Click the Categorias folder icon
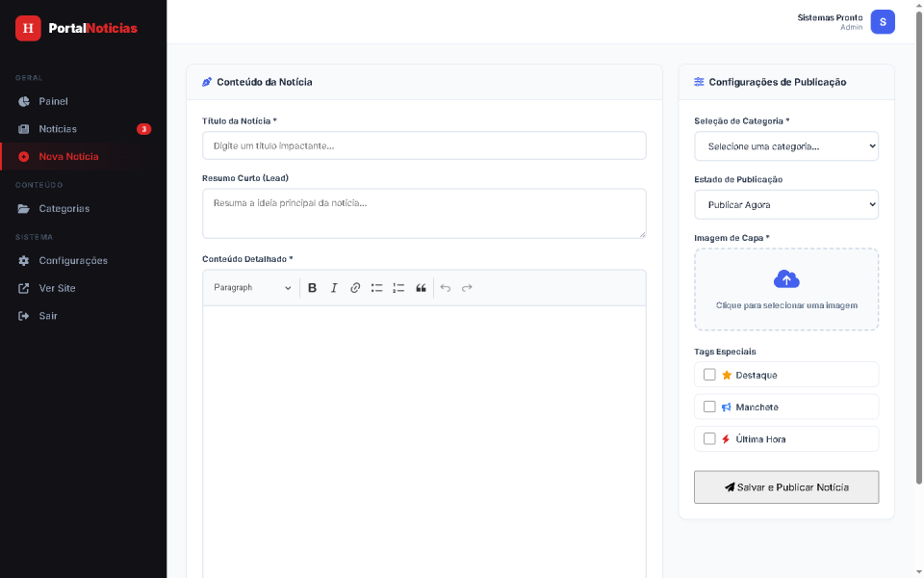Screen dimensions: 924x578 click(x=23, y=209)
